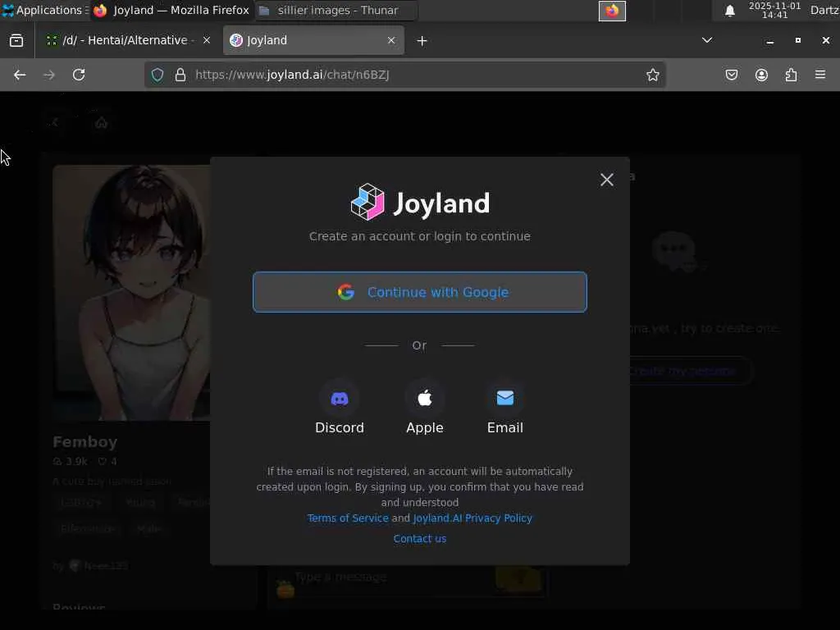
Task: Click dimmed home icon on page
Action: coord(101,123)
